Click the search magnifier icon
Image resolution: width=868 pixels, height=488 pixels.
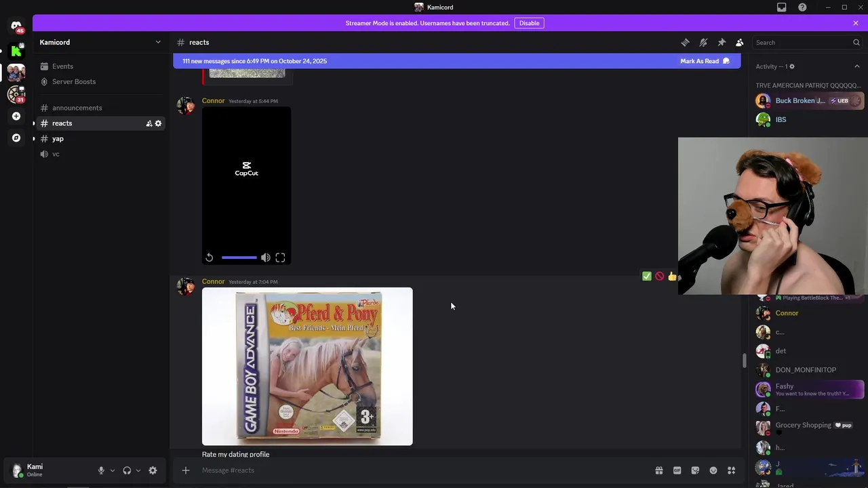point(856,42)
